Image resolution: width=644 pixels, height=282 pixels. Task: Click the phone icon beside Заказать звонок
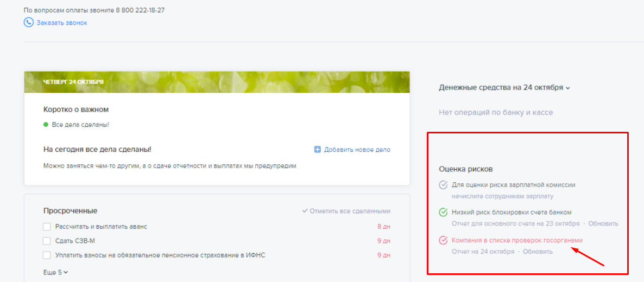coord(29,22)
